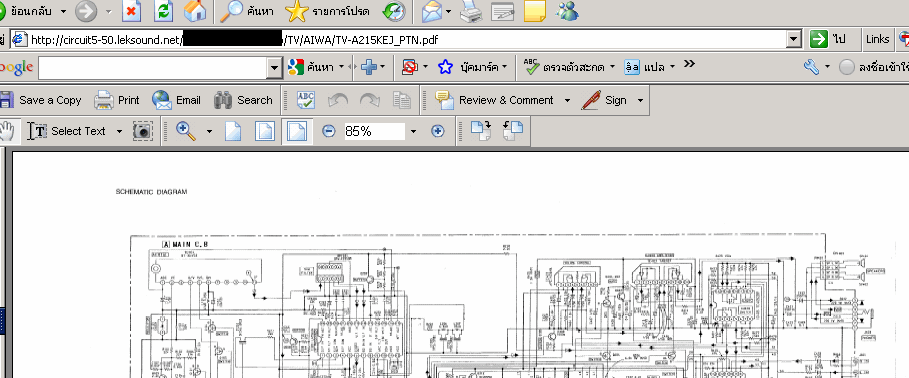909x378 pixels.
Task: Go to the Home page icon
Action: [195, 11]
